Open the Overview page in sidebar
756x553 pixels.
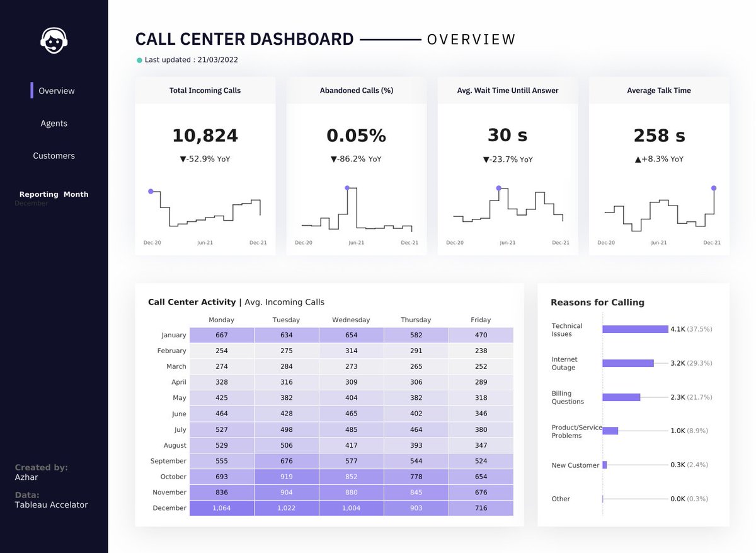tap(57, 91)
